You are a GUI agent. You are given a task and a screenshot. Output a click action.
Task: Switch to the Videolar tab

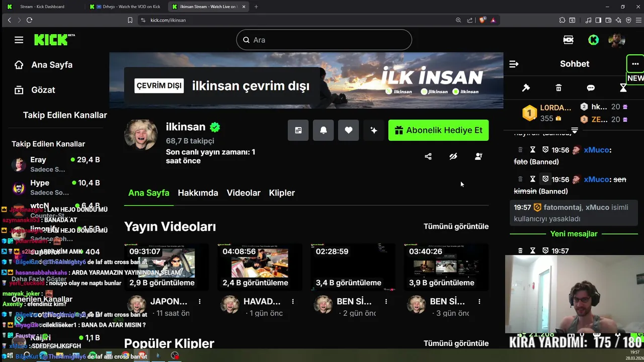pos(244,193)
